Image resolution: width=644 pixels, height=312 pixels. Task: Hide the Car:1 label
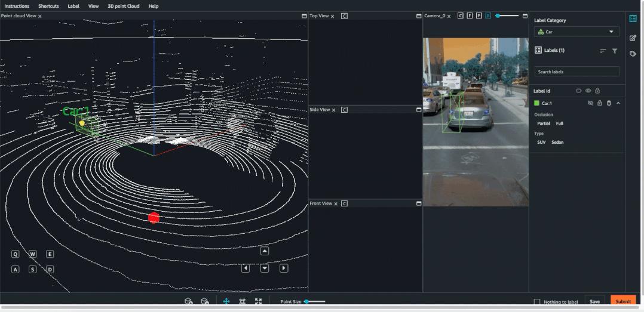590,103
